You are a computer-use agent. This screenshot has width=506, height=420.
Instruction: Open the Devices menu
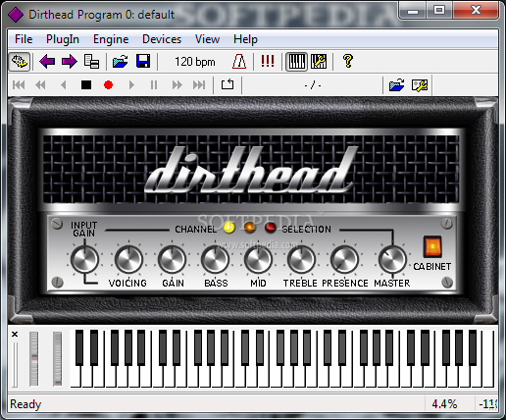(x=162, y=39)
